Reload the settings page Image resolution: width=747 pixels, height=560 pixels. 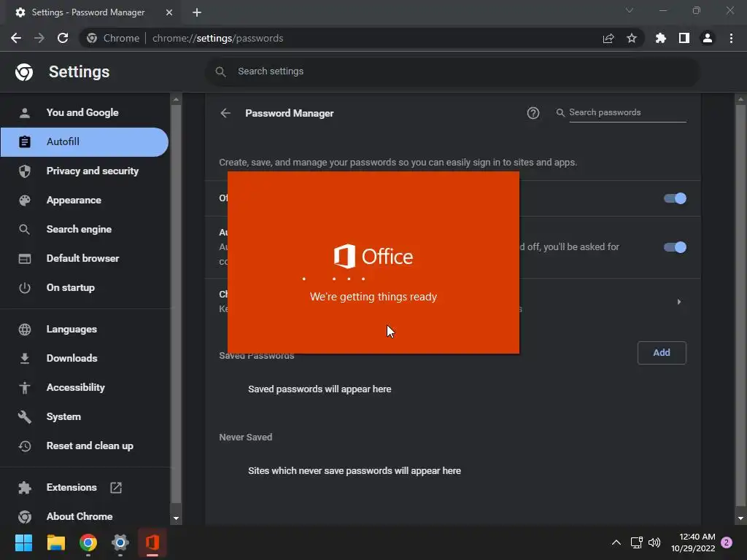point(63,38)
